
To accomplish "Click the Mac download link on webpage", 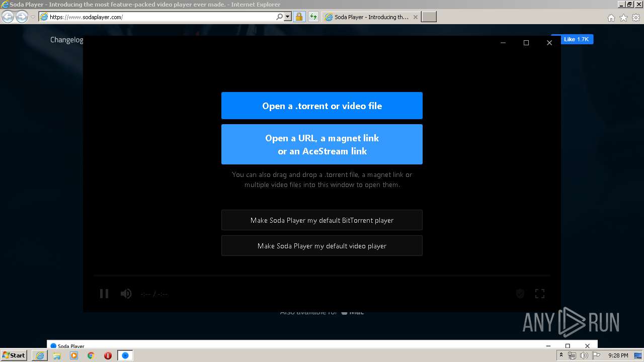I will pos(353,312).
